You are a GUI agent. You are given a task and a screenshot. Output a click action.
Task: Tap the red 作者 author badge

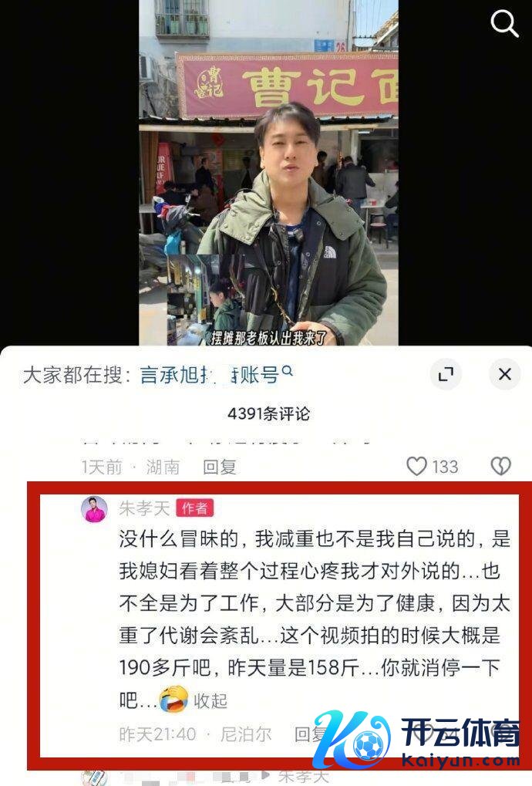coord(195,508)
